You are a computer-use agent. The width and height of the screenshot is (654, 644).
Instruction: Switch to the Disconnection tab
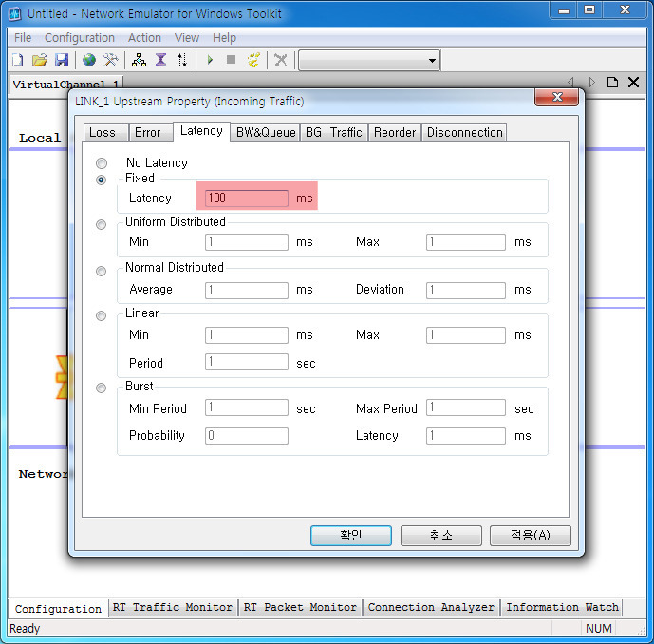(465, 132)
